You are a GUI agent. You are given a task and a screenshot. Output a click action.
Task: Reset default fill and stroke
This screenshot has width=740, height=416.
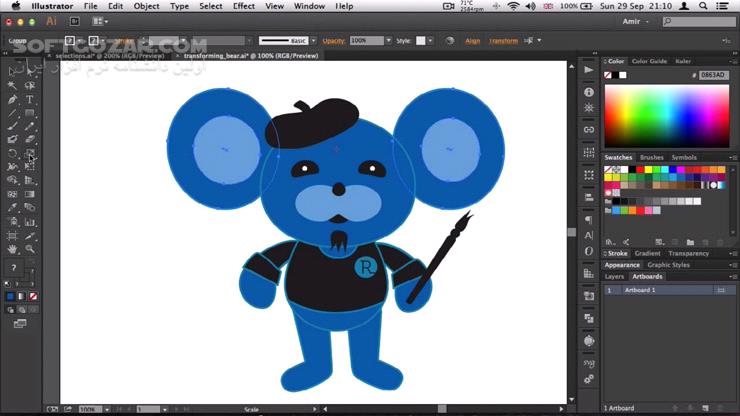click(x=7, y=284)
